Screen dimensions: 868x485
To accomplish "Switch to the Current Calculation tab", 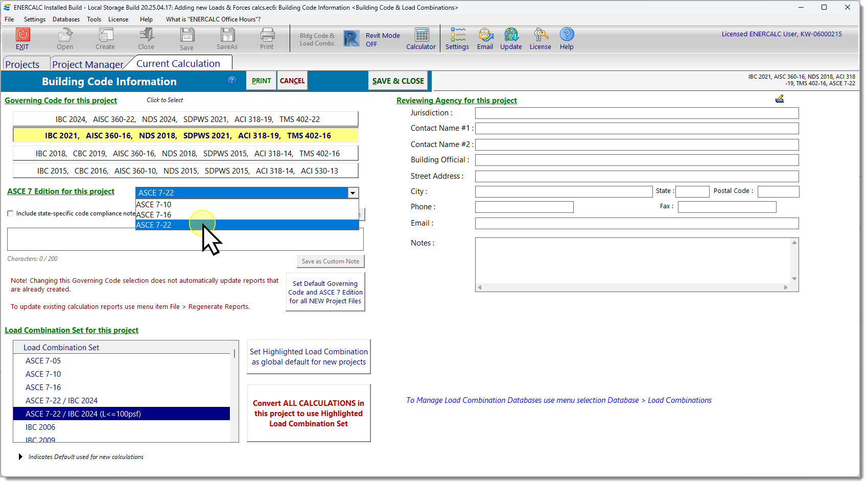I will (178, 63).
